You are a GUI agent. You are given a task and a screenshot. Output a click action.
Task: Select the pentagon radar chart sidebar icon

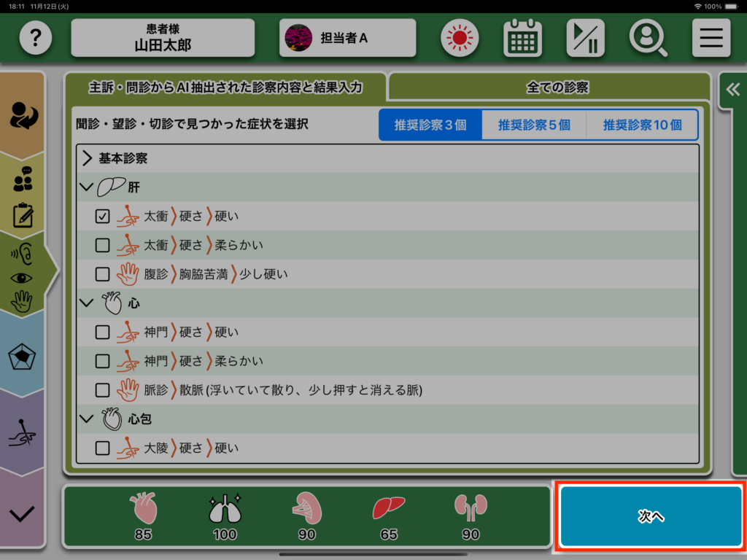point(23,357)
